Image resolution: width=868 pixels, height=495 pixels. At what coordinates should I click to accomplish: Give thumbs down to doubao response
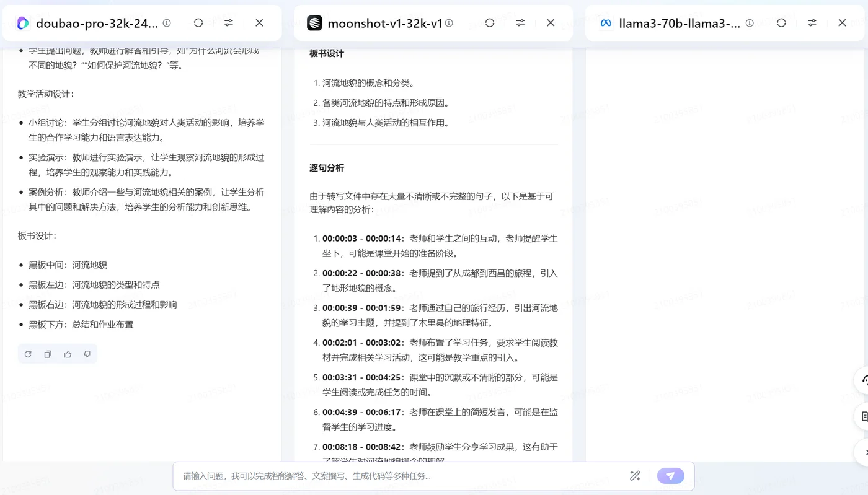87,354
